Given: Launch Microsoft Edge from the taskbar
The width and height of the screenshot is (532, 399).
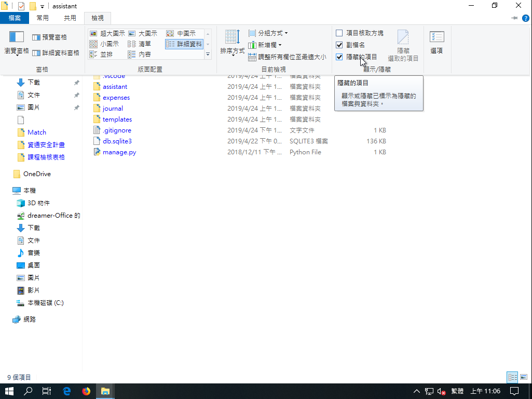Looking at the screenshot, I should click(67, 391).
